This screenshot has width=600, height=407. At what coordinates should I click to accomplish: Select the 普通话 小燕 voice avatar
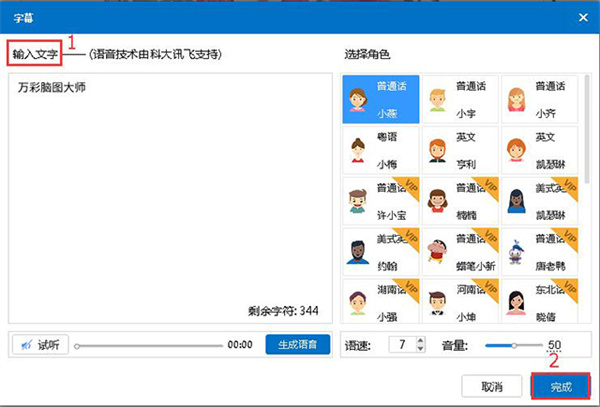[x=381, y=99]
